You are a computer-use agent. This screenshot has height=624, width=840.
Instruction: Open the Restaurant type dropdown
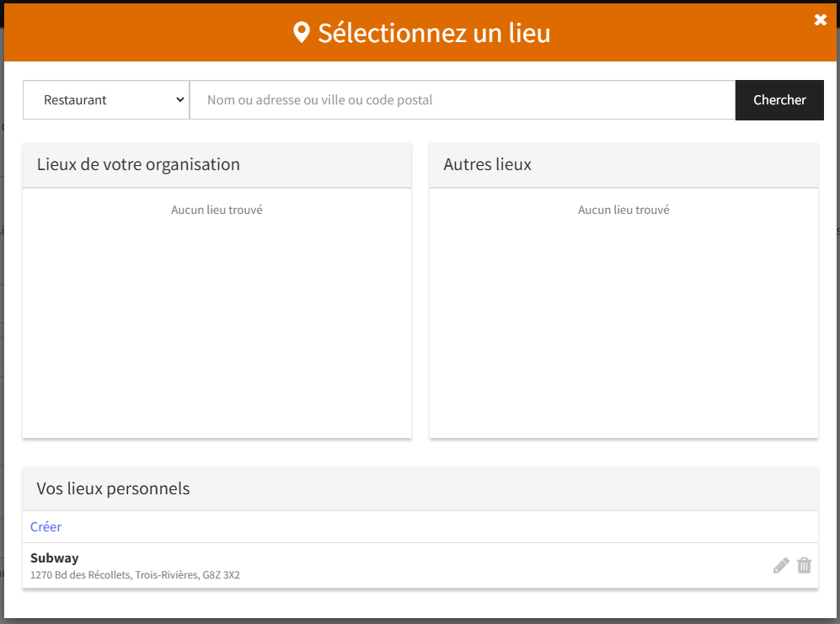pyautogui.click(x=106, y=100)
